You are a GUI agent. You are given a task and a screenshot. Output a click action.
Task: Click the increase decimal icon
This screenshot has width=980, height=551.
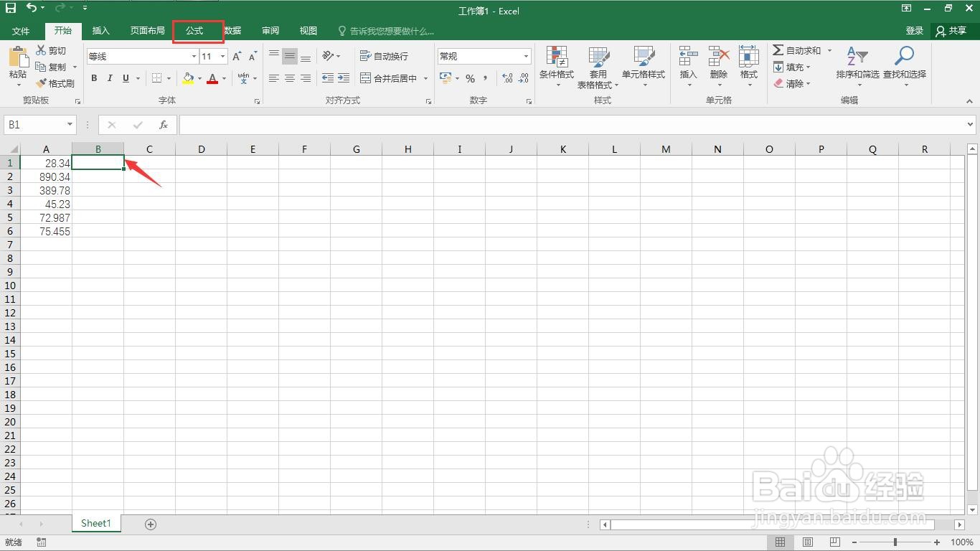coord(507,78)
